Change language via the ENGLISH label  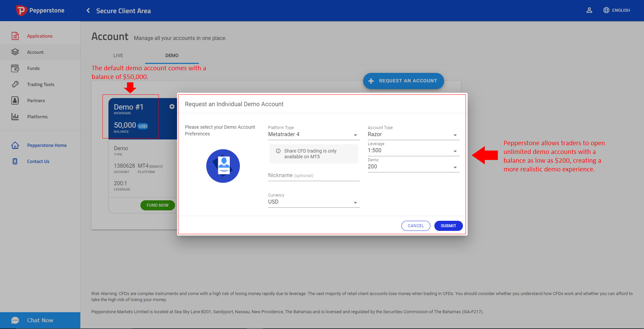621,10
